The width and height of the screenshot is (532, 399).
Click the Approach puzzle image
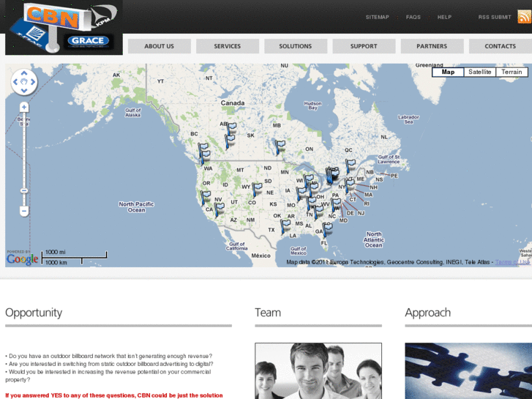468,371
